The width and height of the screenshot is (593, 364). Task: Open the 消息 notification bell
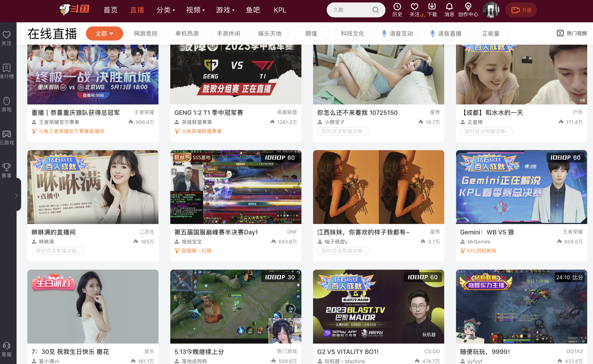(x=449, y=7)
